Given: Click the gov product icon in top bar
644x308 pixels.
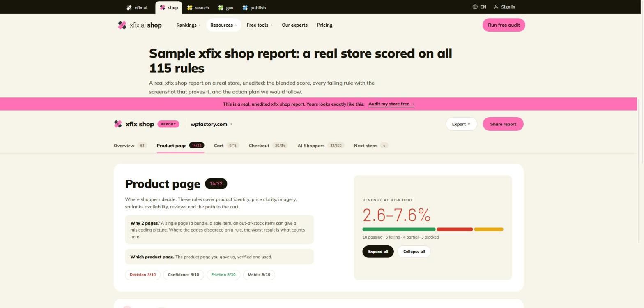Looking at the screenshot, I should coord(221,8).
